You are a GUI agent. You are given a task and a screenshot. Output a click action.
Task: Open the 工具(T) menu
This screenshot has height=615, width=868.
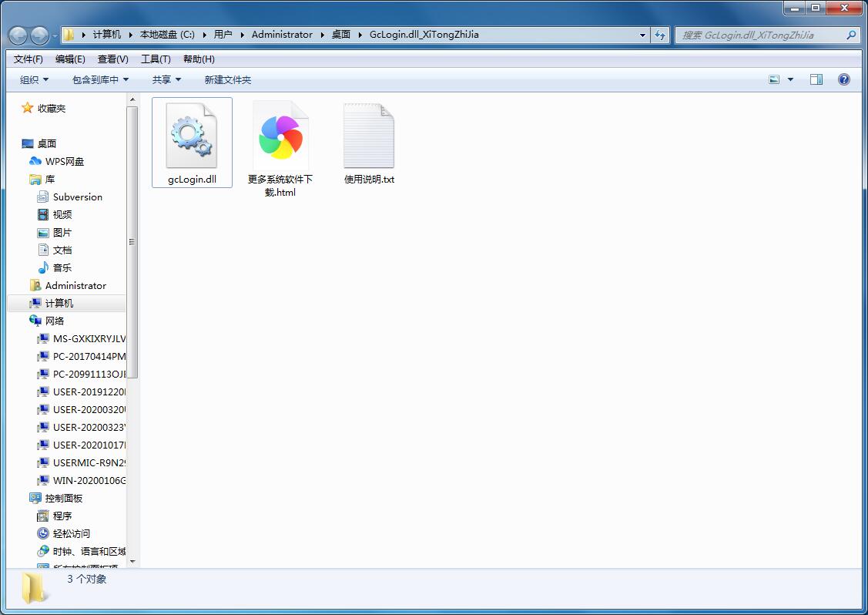coord(156,59)
